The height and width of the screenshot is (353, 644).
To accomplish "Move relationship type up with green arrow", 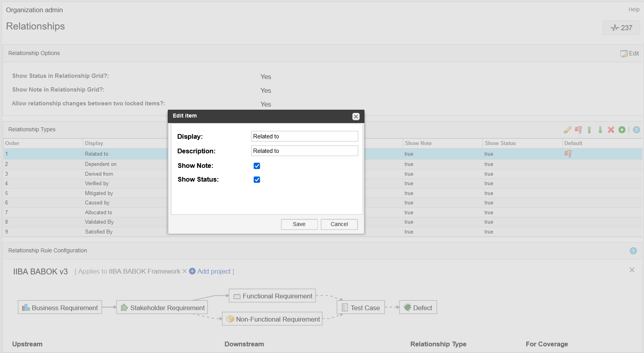I will tap(589, 130).
